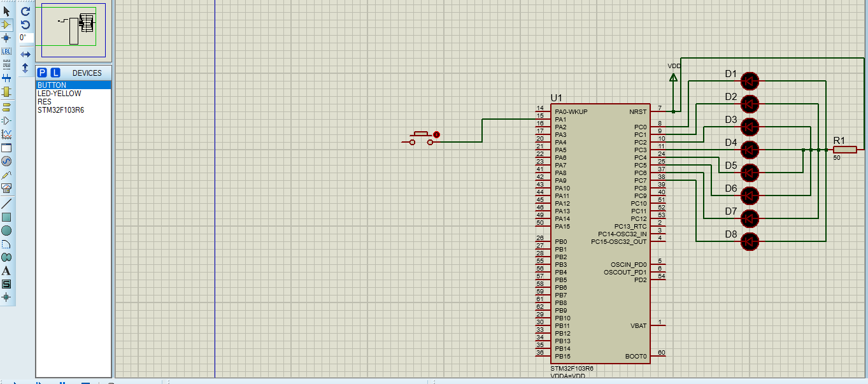
Task: Activate Graph Mode tool
Action: click(x=6, y=134)
